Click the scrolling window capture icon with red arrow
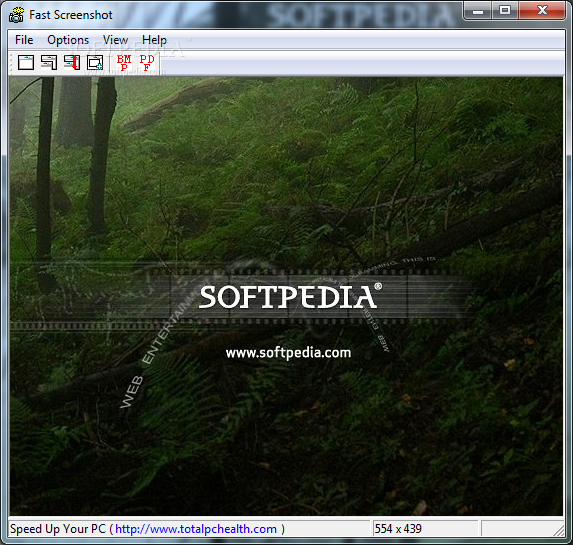The height and width of the screenshot is (545, 573). pyautogui.click(x=72, y=63)
